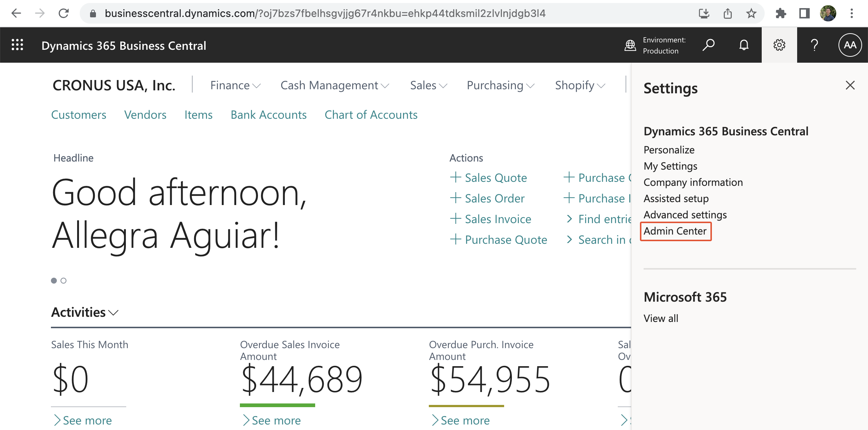Open the help question mark icon
Screen dimensions: 868x430
[x=814, y=45]
